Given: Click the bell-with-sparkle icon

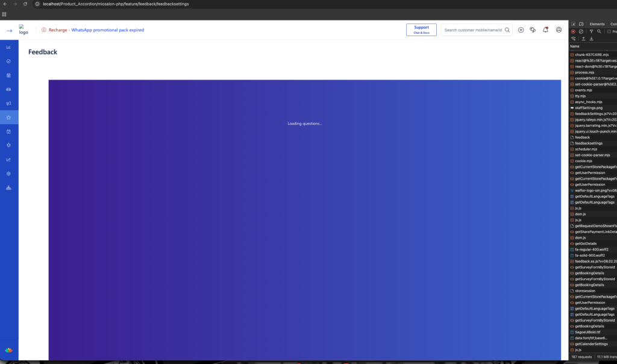Looking at the screenshot, I should (x=533, y=30).
